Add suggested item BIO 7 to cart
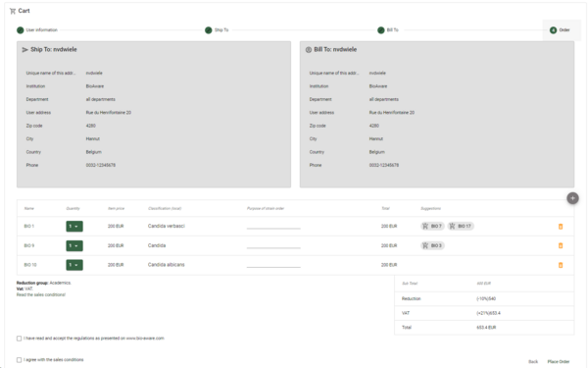Image resolution: width=588 pixels, height=368 pixels. point(432,226)
